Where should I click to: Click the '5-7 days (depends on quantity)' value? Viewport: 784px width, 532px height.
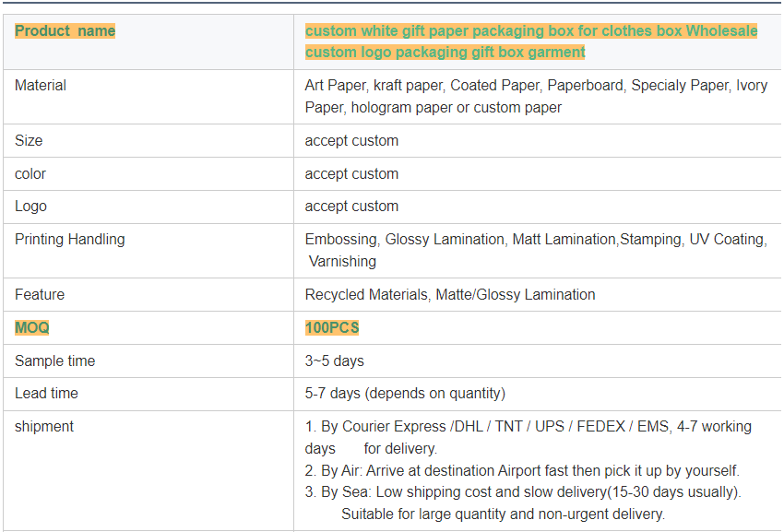tap(405, 394)
